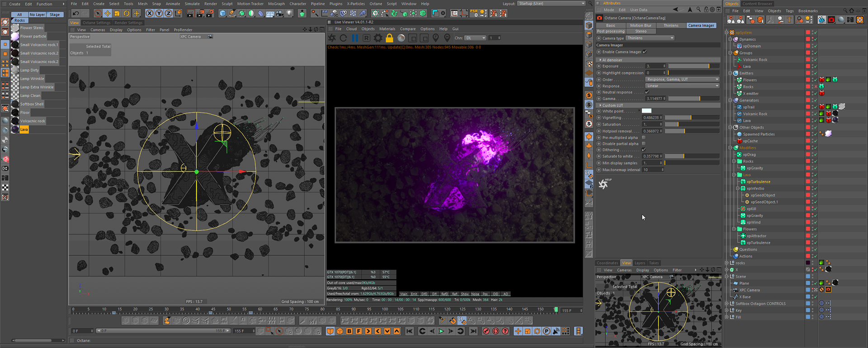Toggle enable checkmark for xpTrail generator
The image size is (868, 348).
coord(816,107)
